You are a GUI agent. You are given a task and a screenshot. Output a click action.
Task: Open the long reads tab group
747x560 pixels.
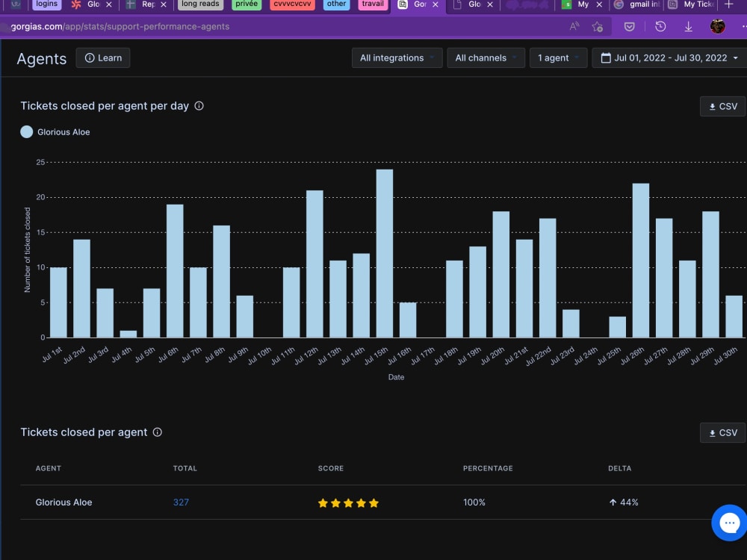pos(200,4)
